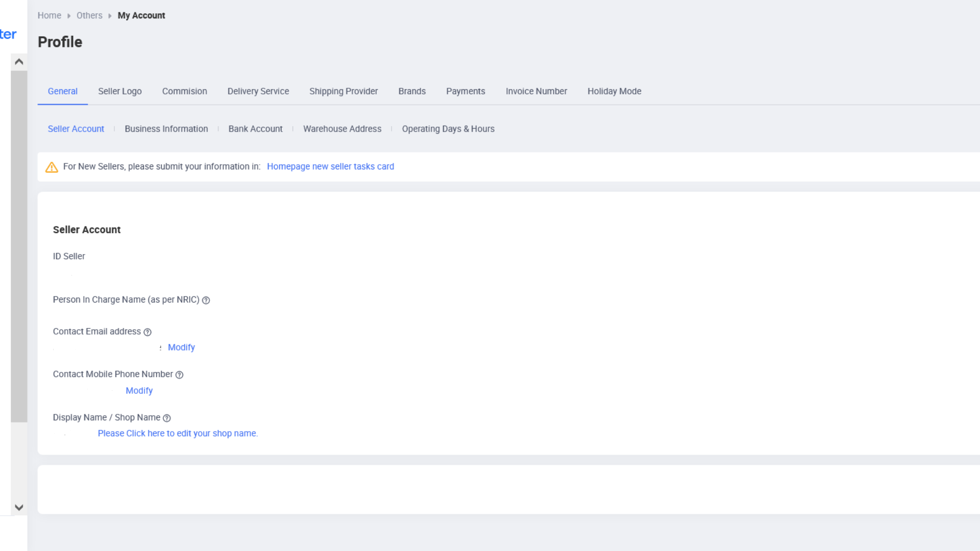Click the sidebar scroll up chevron
Screen dimensions: 980x551
pyautogui.click(x=19, y=62)
